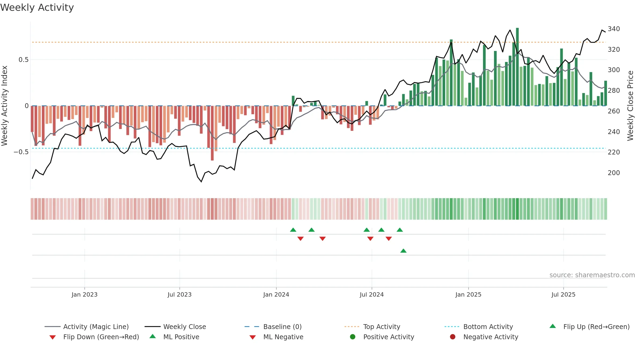Viewport: 644px width, 362px height.
Task: Click the ML Positive green triangle legend icon
Action: [153, 336]
